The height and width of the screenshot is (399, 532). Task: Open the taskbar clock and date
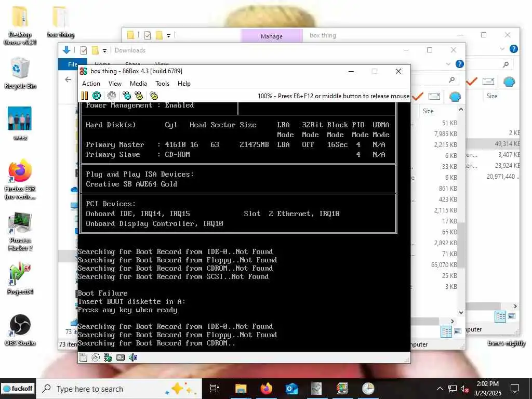pyautogui.click(x=487, y=389)
